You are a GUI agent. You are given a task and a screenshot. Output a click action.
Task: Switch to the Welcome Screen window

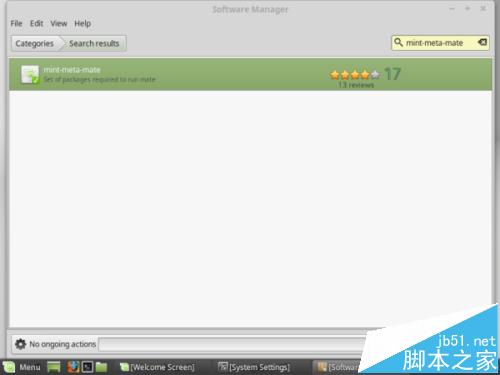157,367
